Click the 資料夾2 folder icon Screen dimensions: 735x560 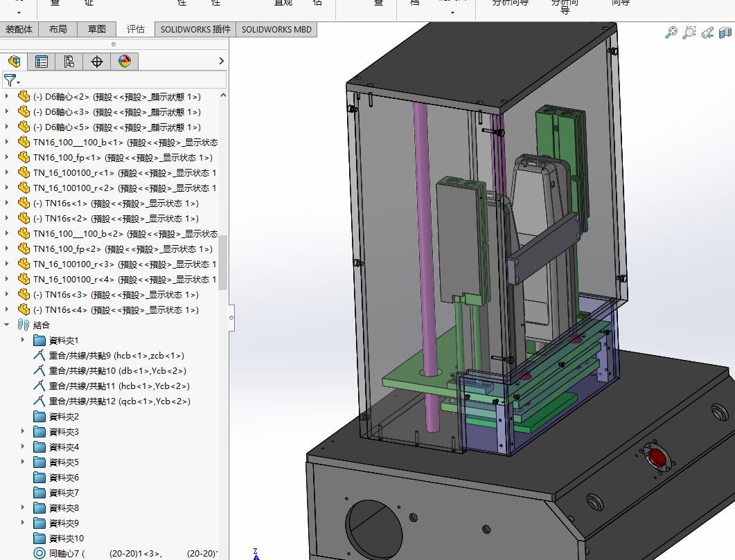[39, 416]
